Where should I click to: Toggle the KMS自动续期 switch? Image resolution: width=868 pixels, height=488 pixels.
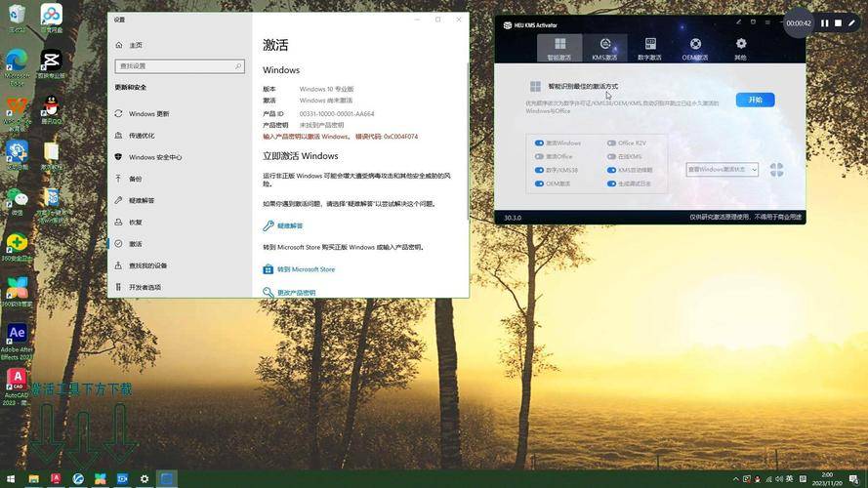[x=611, y=170]
